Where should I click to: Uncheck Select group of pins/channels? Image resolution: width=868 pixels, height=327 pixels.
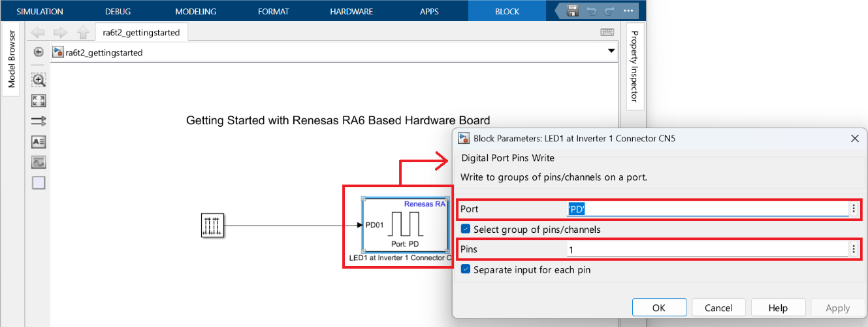tap(466, 229)
